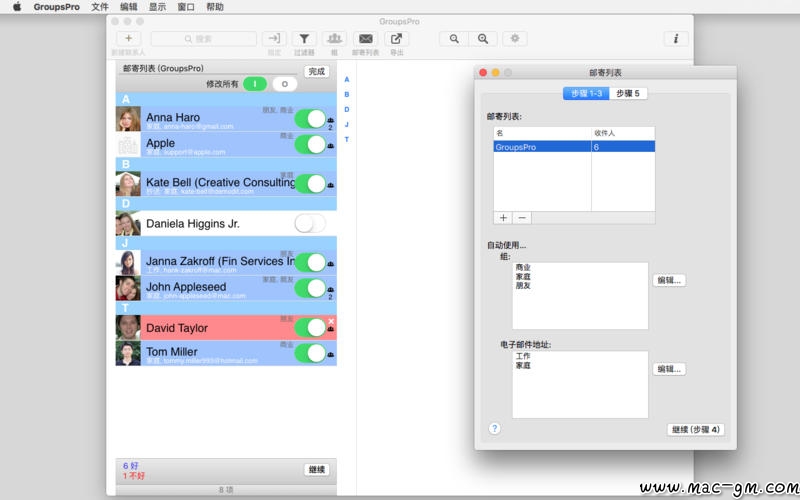800x500 pixels.
Task: Click the zoom in magnifier icon
Action: [x=483, y=38]
